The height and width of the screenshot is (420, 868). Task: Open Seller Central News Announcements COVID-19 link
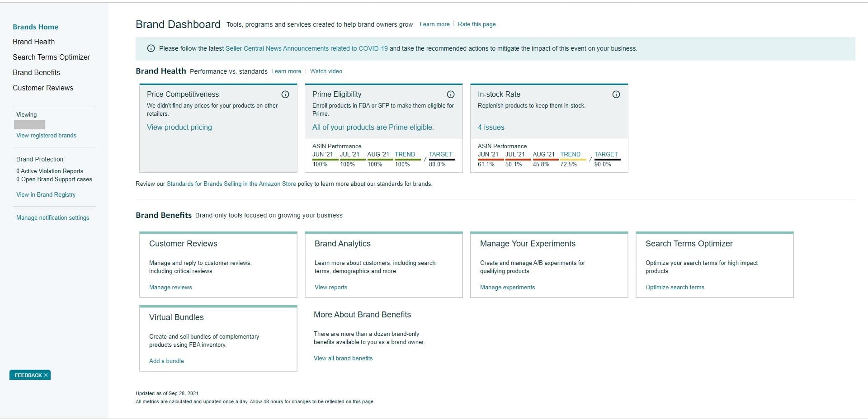[307, 48]
